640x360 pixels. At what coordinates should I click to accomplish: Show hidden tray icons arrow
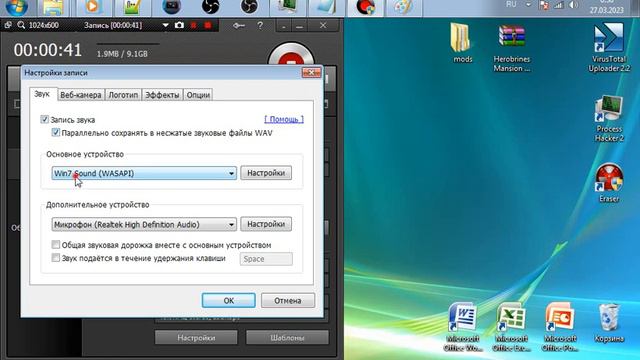pos(528,5)
